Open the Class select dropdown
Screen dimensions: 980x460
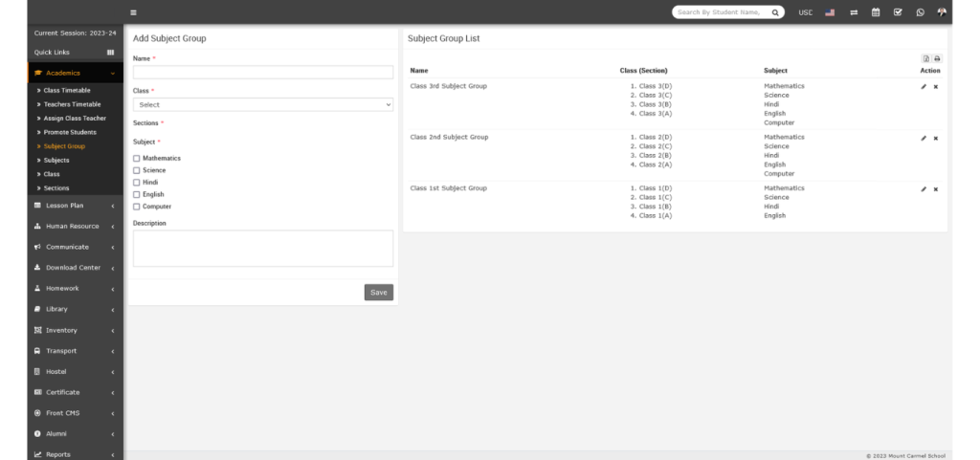pos(263,104)
